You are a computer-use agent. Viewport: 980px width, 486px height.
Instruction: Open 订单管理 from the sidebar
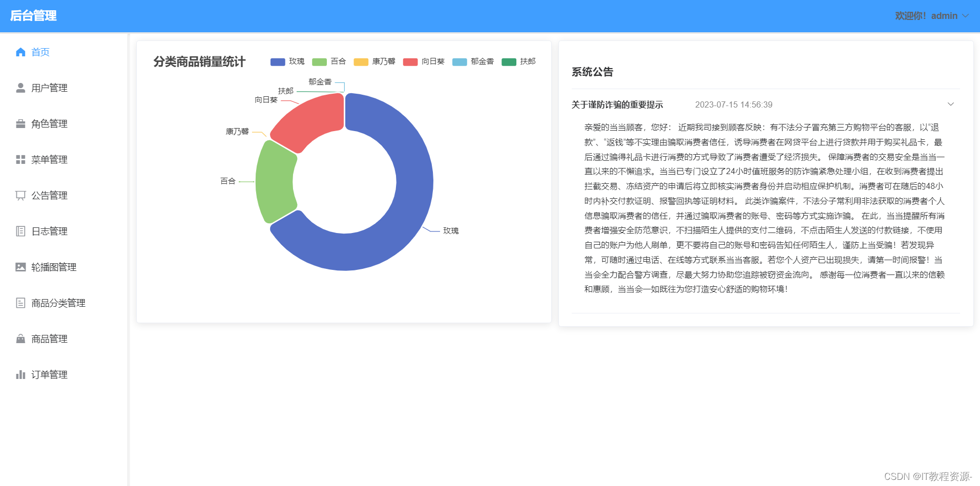point(64,375)
